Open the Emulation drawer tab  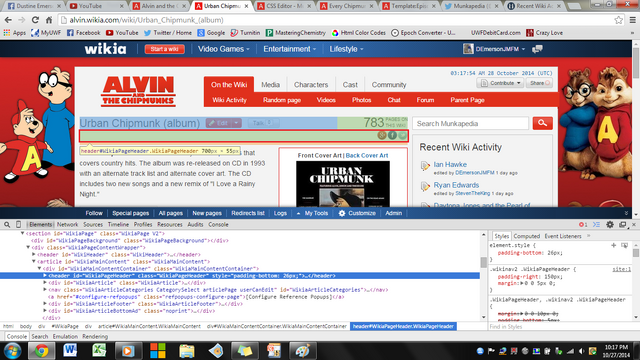tap(65, 336)
